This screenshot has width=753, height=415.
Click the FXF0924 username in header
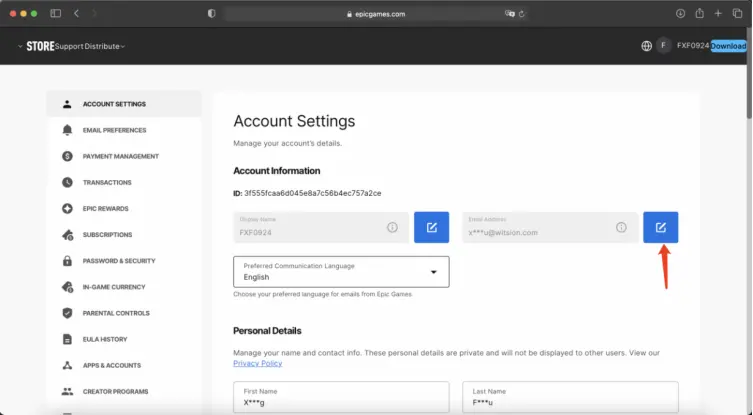point(693,46)
